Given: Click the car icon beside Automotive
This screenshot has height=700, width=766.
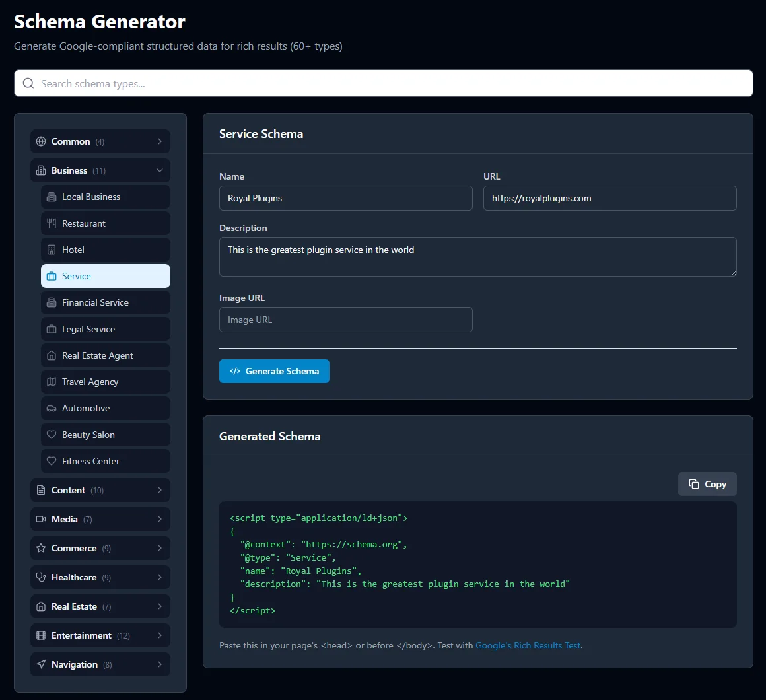Looking at the screenshot, I should click(52, 408).
